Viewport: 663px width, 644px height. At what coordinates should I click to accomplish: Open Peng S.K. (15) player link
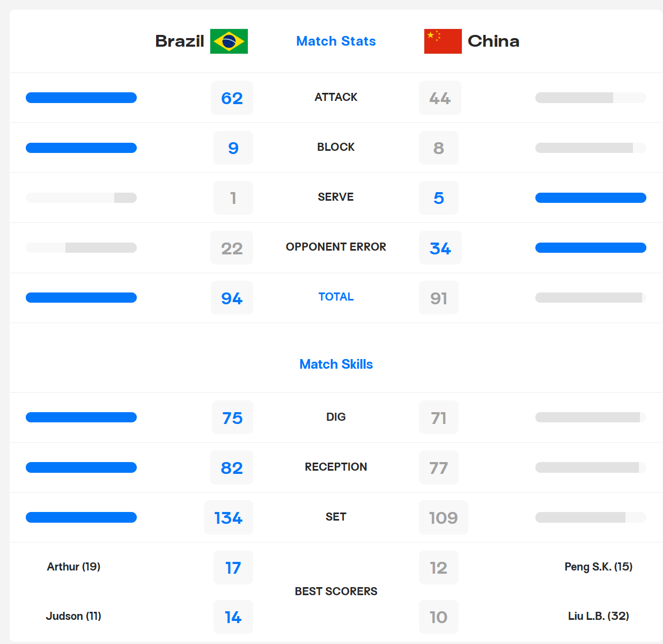coord(599,567)
